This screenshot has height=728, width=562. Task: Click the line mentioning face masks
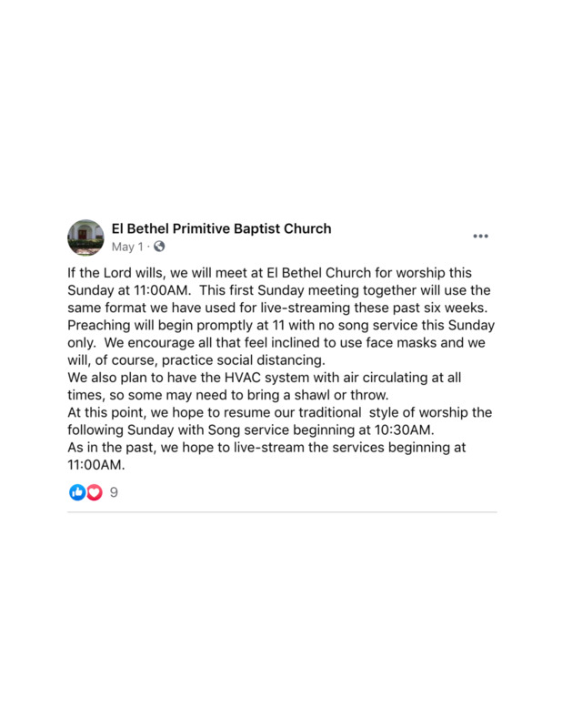pyautogui.click(x=276, y=343)
